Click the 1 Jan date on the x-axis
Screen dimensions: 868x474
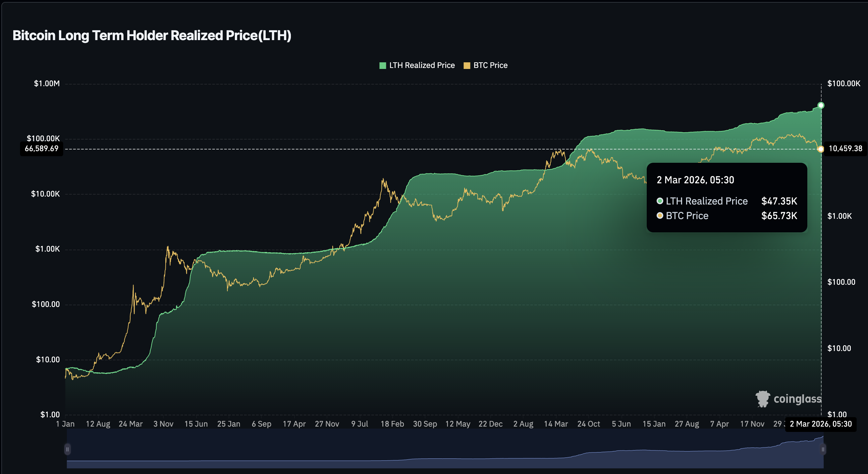coord(65,424)
